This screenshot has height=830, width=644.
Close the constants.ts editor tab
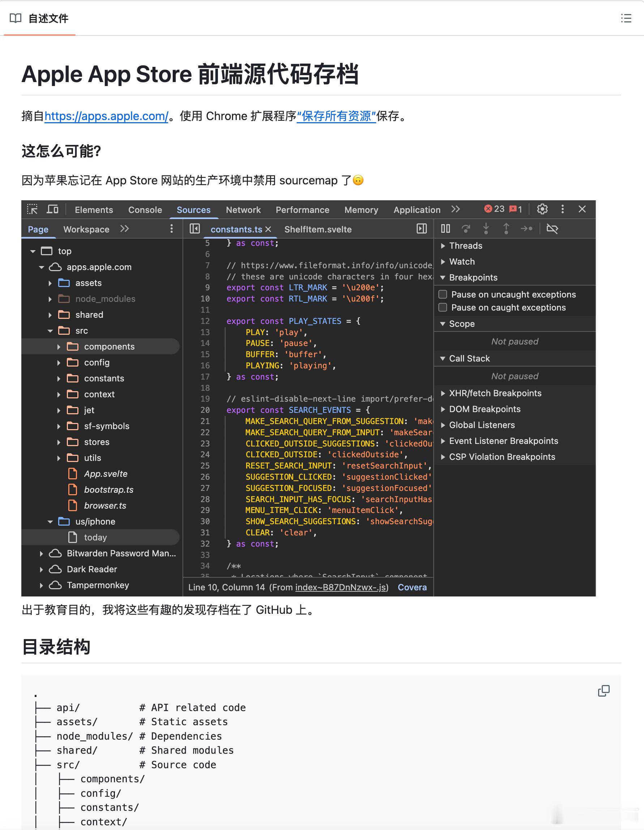(x=268, y=229)
